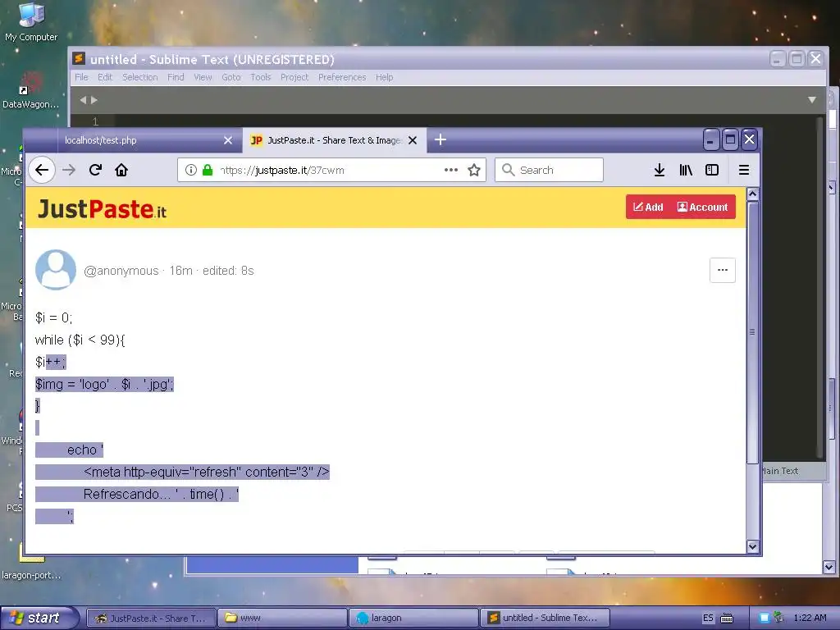
Task: Open Sublime Text File menu
Action: (x=81, y=77)
